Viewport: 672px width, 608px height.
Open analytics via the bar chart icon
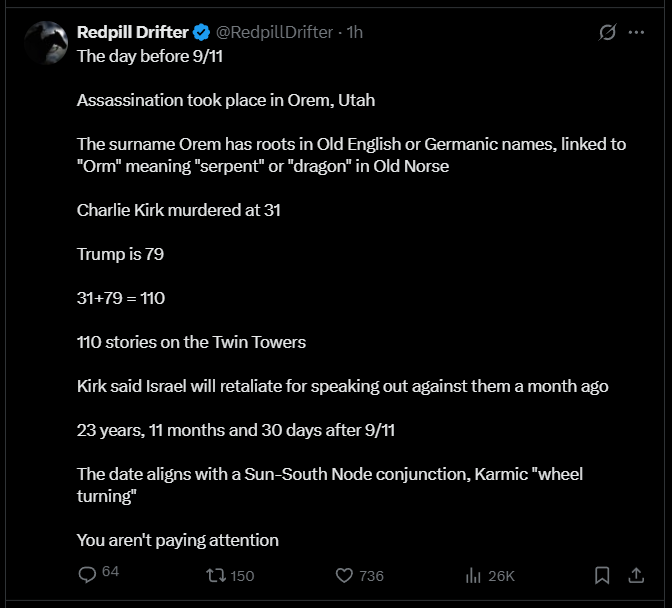(x=474, y=575)
